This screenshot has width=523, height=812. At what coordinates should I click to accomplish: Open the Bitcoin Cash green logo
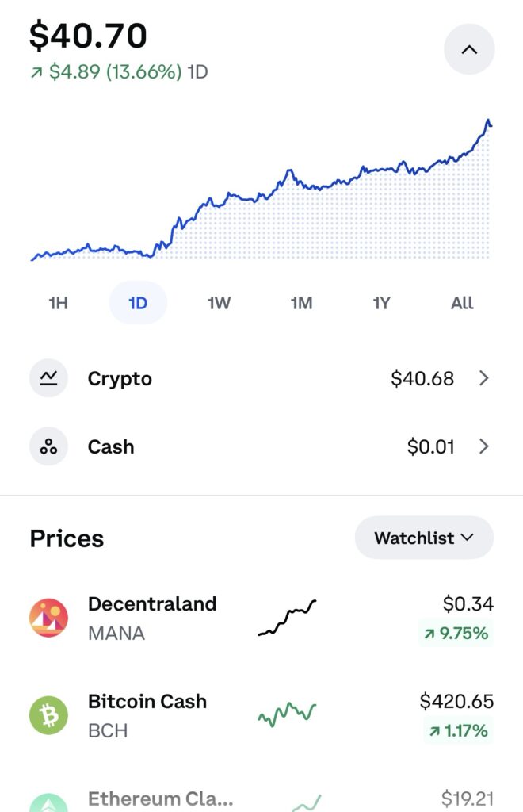48,715
